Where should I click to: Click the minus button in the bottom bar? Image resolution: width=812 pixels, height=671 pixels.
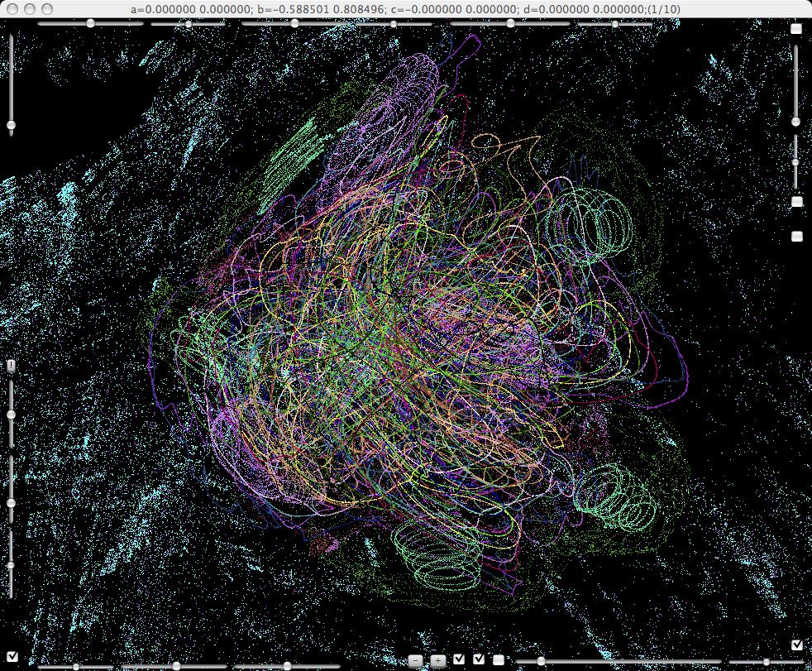coord(416,660)
